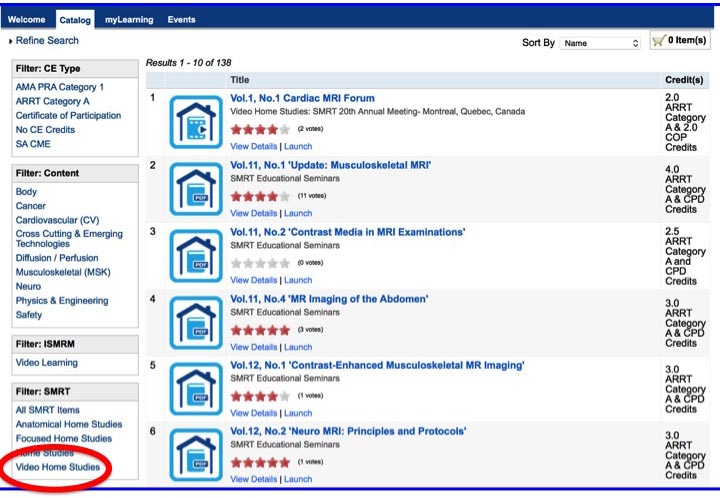Go to the Welcome tab
This screenshot has height=498, width=720.
(x=27, y=19)
